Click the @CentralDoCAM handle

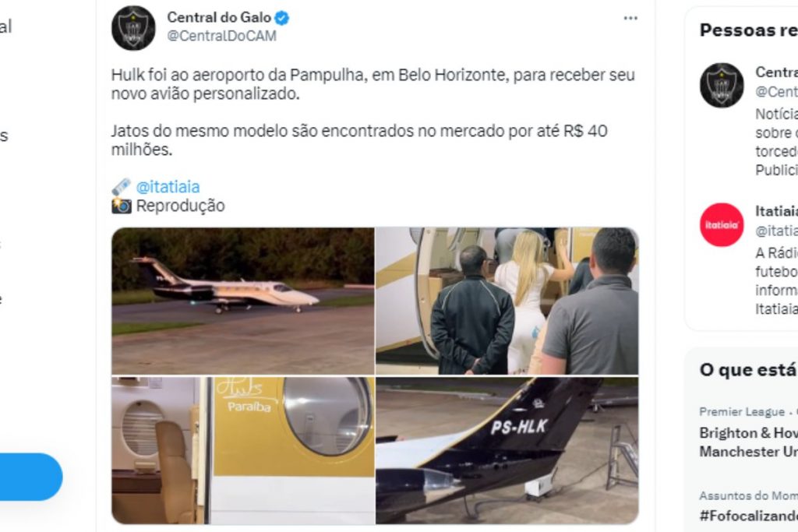[x=222, y=36]
